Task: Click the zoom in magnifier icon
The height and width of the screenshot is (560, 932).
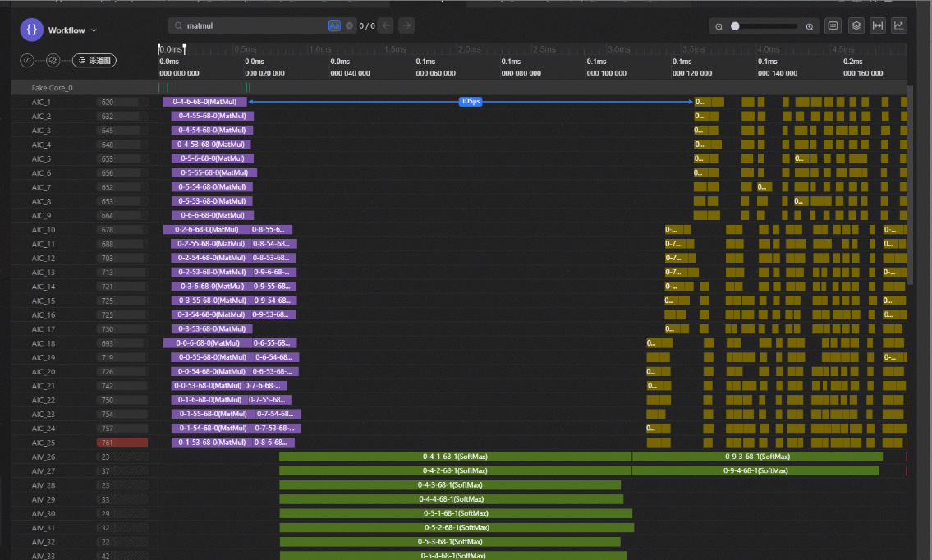Action: (x=810, y=26)
